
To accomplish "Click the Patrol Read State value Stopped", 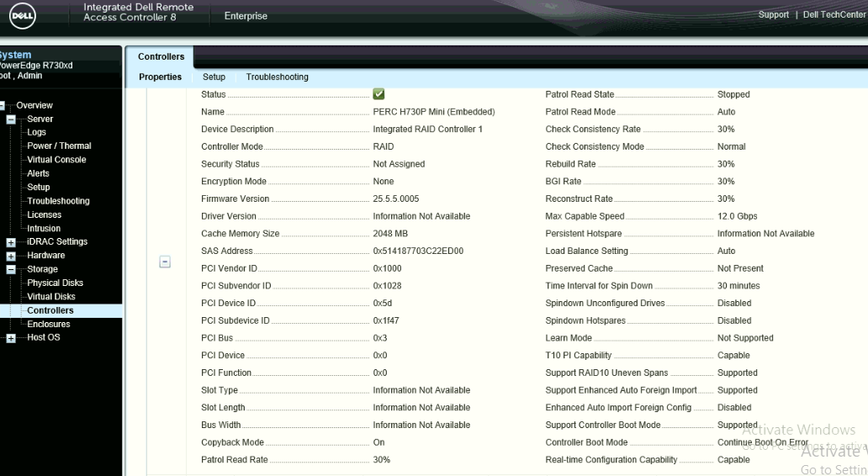I will (x=733, y=95).
